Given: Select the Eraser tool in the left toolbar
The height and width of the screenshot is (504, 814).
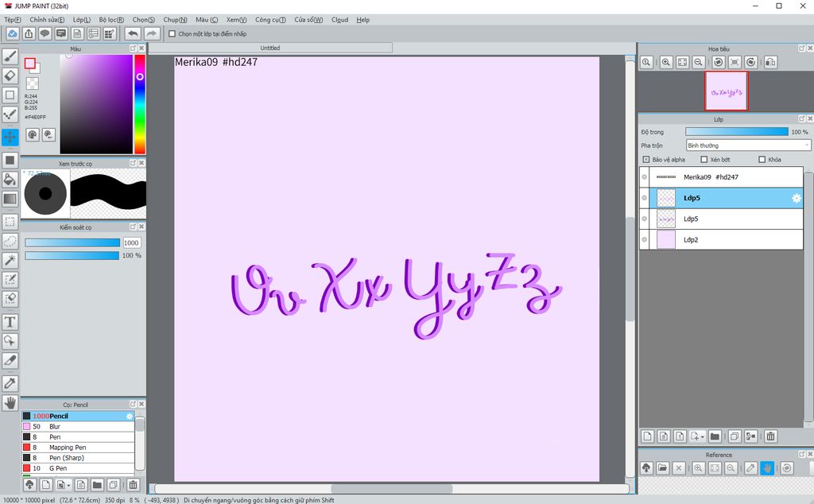Looking at the screenshot, I should 10,76.
